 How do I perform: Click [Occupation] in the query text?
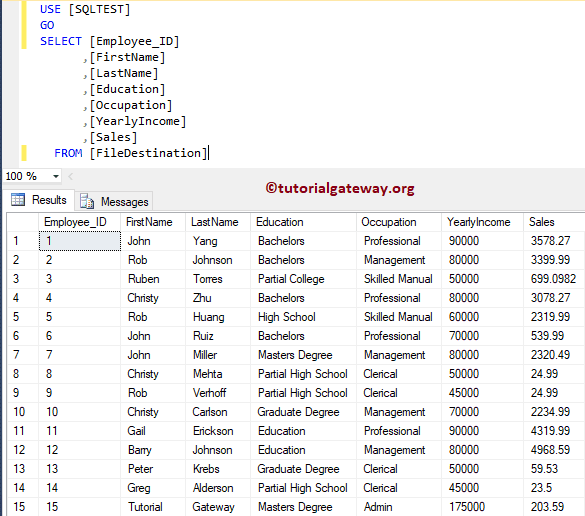[x=131, y=105]
